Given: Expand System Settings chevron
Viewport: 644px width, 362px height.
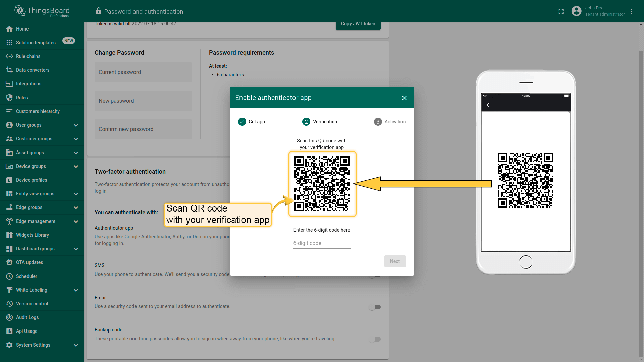Looking at the screenshot, I should point(76,345).
